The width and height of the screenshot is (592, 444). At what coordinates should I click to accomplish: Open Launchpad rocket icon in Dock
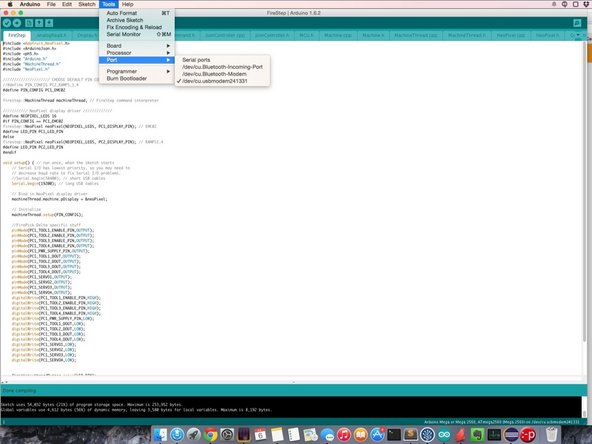(194, 435)
